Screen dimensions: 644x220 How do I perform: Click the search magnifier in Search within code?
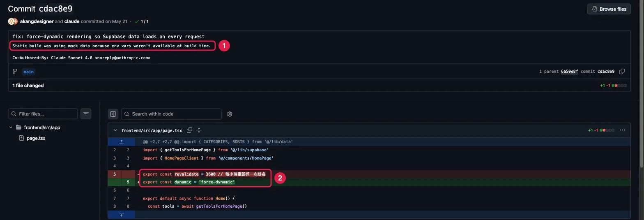coord(127,114)
